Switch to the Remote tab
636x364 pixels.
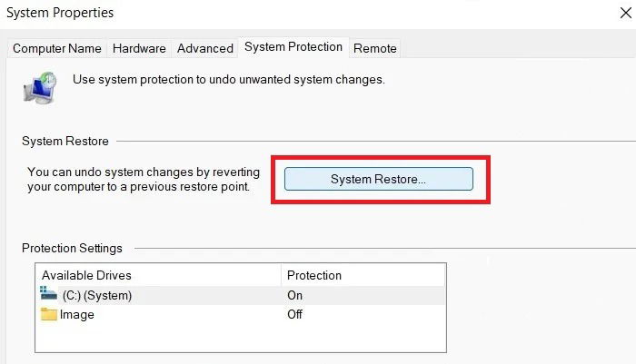click(374, 48)
